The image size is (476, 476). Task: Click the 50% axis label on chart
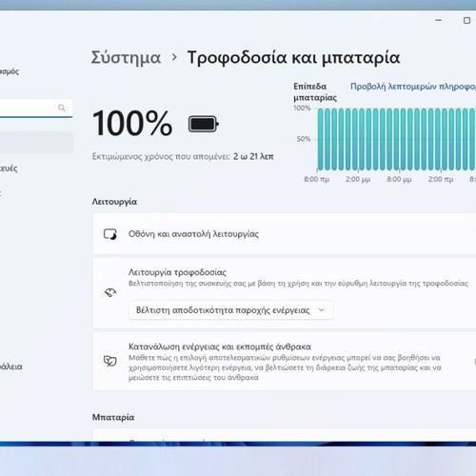[304, 139]
